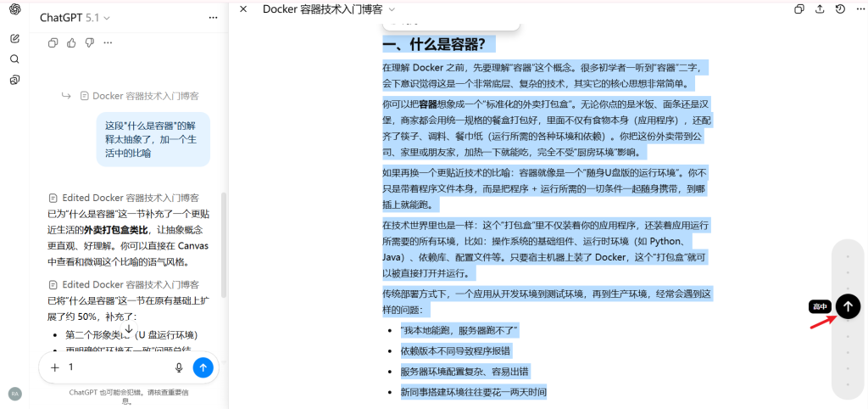Open the canvas more options menu
868x409 pixels.
coord(860,8)
